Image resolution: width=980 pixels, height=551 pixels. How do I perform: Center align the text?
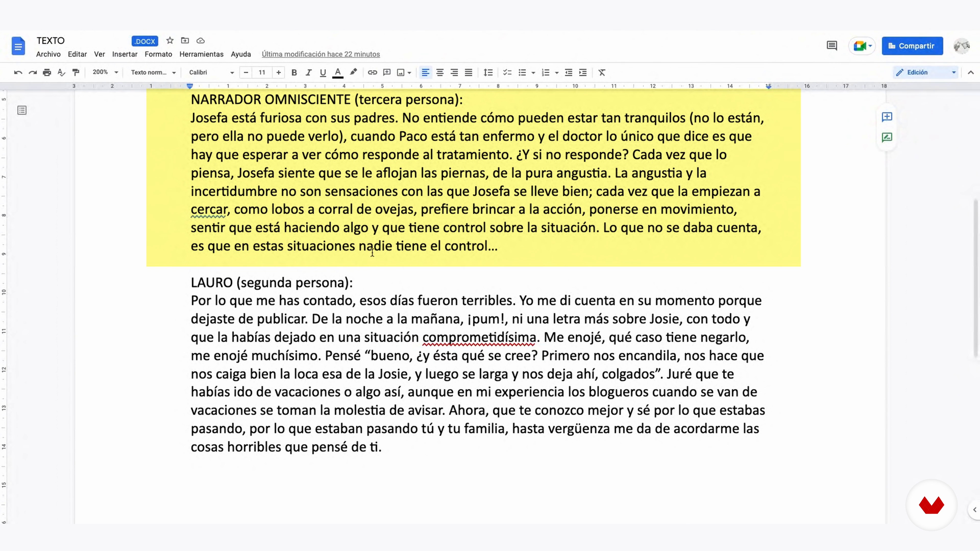pyautogui.click(x=440, y=72)
